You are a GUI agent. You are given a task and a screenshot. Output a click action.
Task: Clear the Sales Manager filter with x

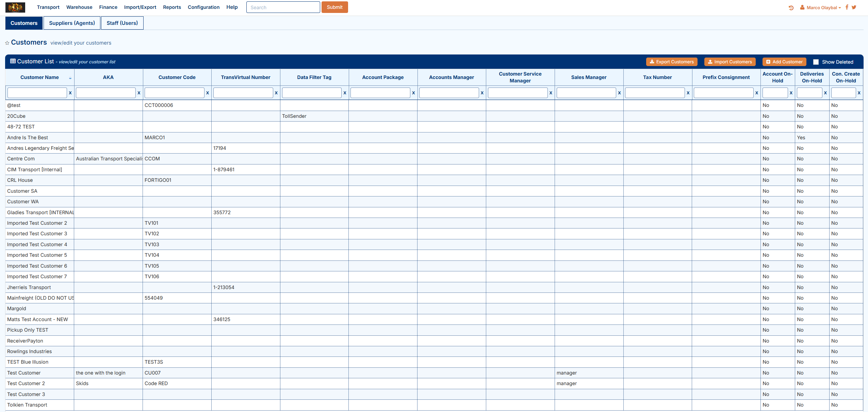pyautogui.click(x=619, y=93)
